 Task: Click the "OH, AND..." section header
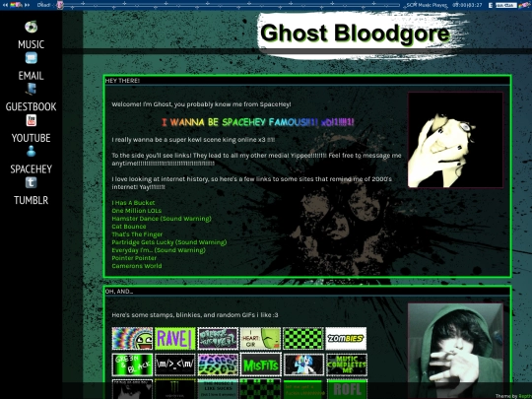tap(119, 292)
